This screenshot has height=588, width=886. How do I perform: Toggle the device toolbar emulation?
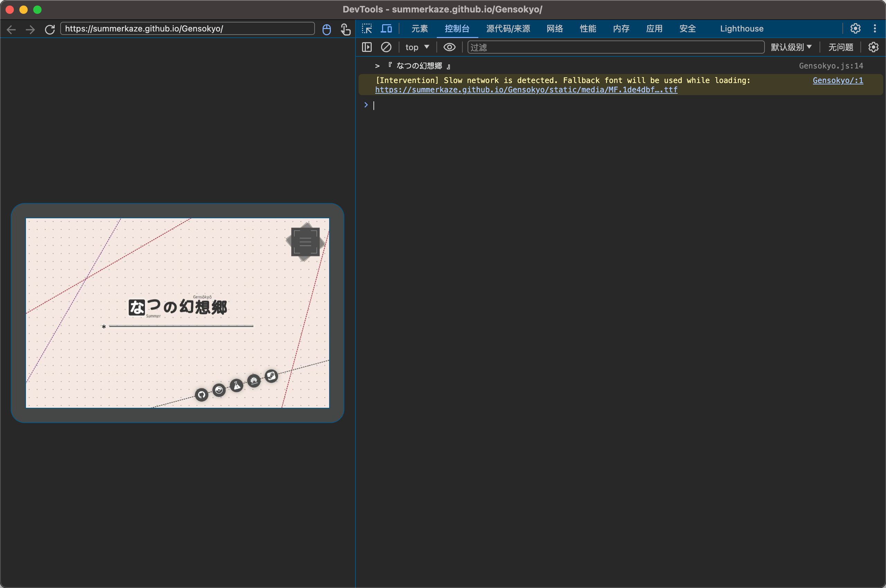[x=386, y=28]
